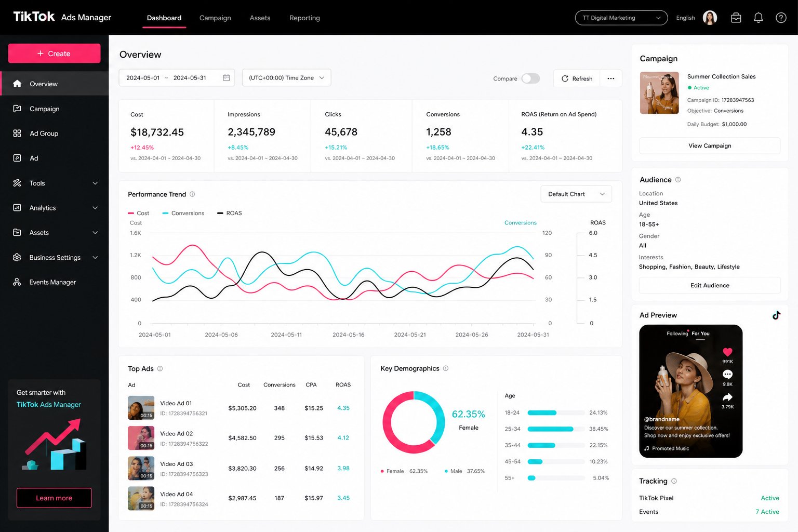Screen dimensions: 798x532
Task: Open the briefcase icon in top bar
Action: coord(736,18)
